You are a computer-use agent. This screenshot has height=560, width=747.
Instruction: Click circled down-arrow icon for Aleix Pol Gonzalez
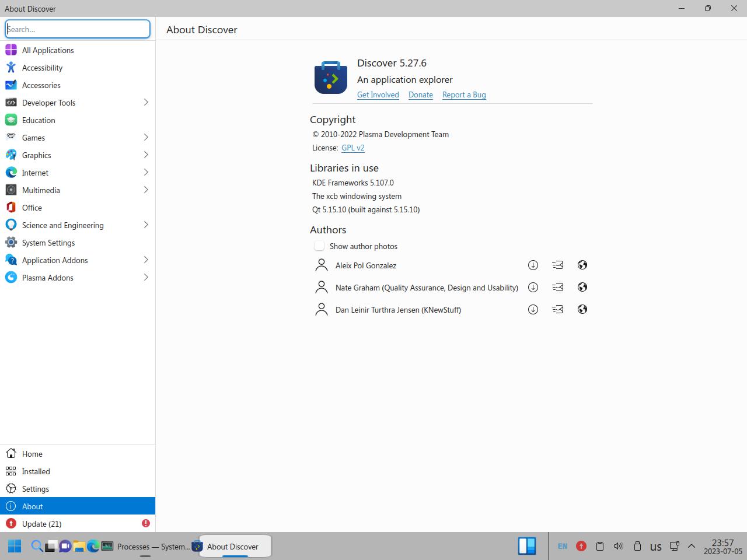coord(533,265)
